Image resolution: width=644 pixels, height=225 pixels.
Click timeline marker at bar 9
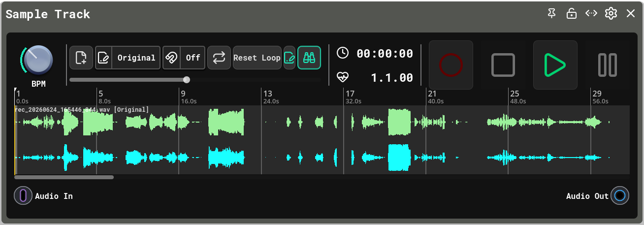point(183,94)
